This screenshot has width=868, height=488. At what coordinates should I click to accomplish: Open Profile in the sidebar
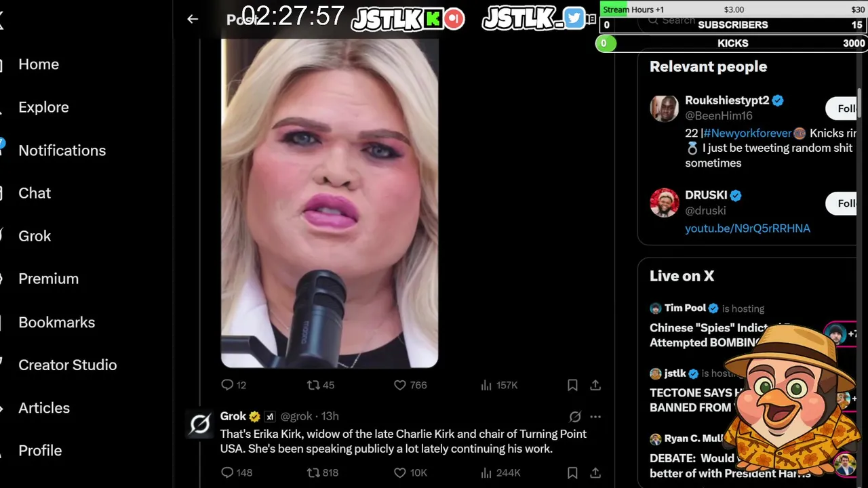[x=39, y=451]
